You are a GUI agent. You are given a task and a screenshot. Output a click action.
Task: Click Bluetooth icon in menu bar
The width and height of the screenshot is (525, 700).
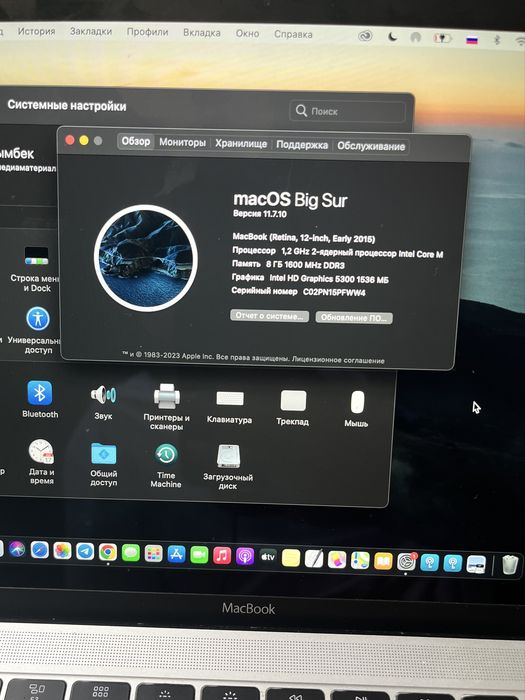point(497,40)
